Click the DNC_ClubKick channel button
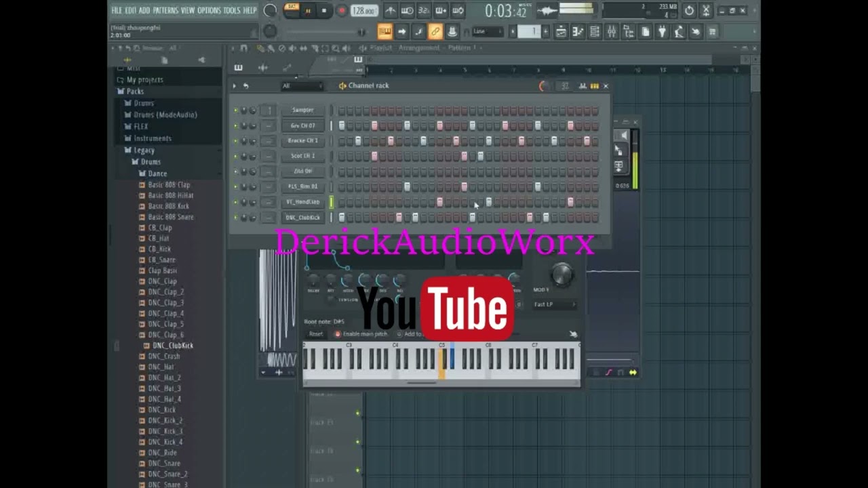Viewport: 868px width, 488px height. (302, 218)
